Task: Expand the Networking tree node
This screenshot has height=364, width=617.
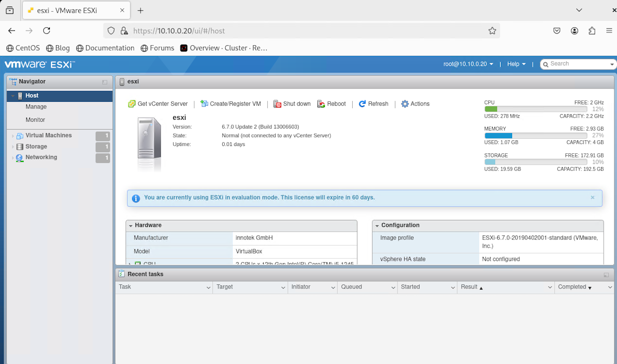Action: (13, 158)
